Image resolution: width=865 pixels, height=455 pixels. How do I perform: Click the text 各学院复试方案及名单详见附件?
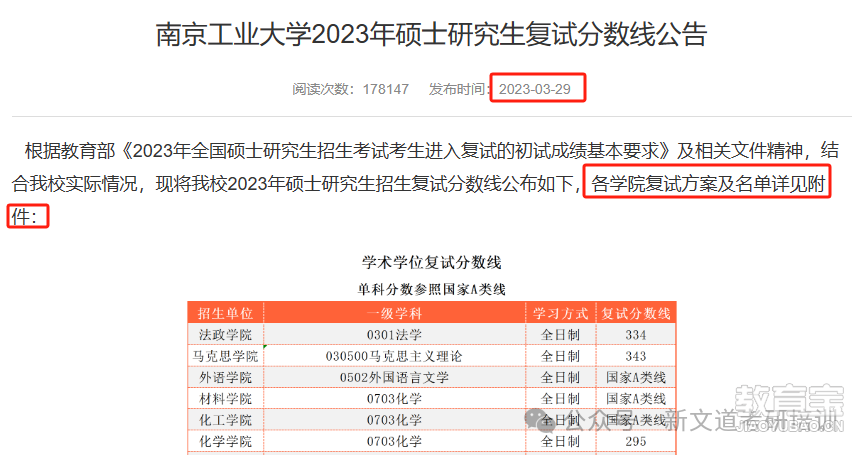coord(708,184)
